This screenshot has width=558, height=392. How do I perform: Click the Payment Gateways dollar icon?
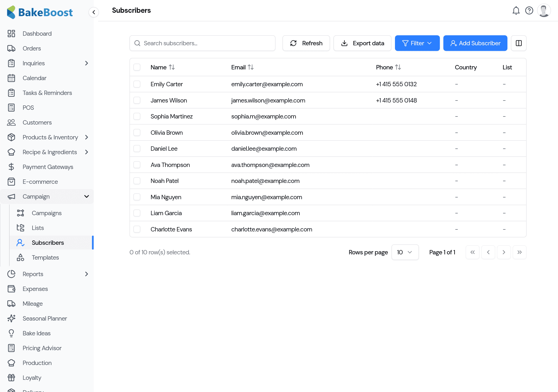11,167
